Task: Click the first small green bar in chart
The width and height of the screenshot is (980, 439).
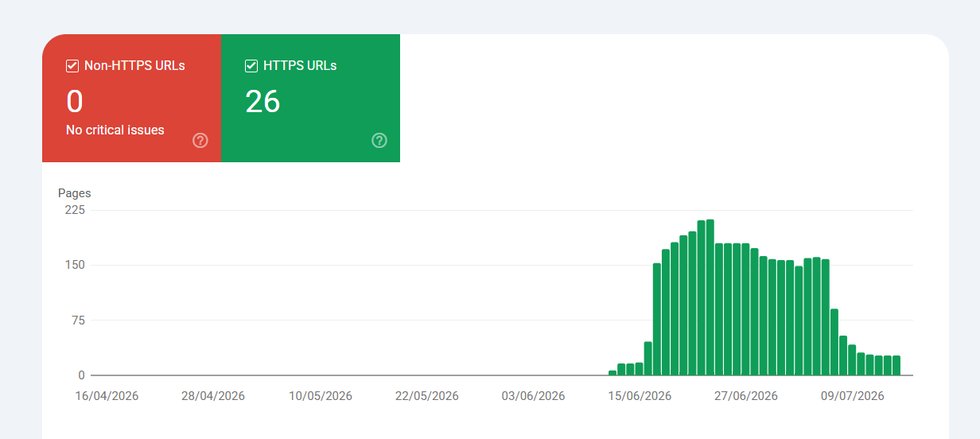Action: click(x=612, y=373)
